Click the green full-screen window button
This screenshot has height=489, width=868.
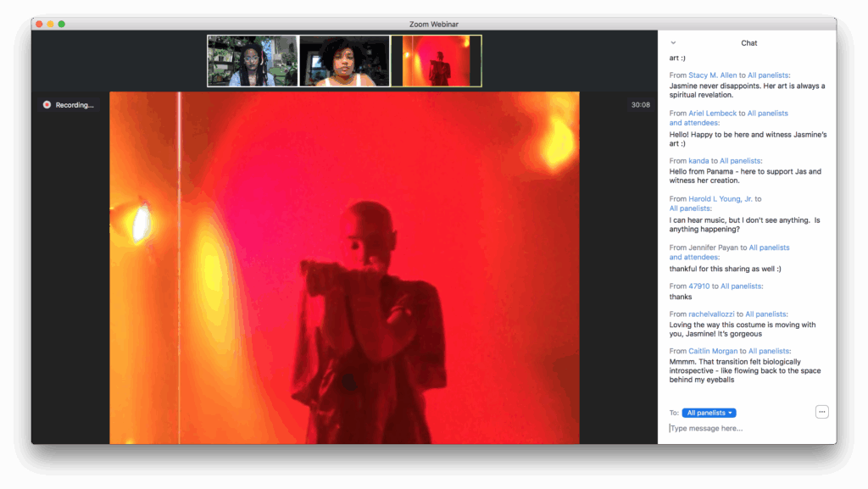62,24
